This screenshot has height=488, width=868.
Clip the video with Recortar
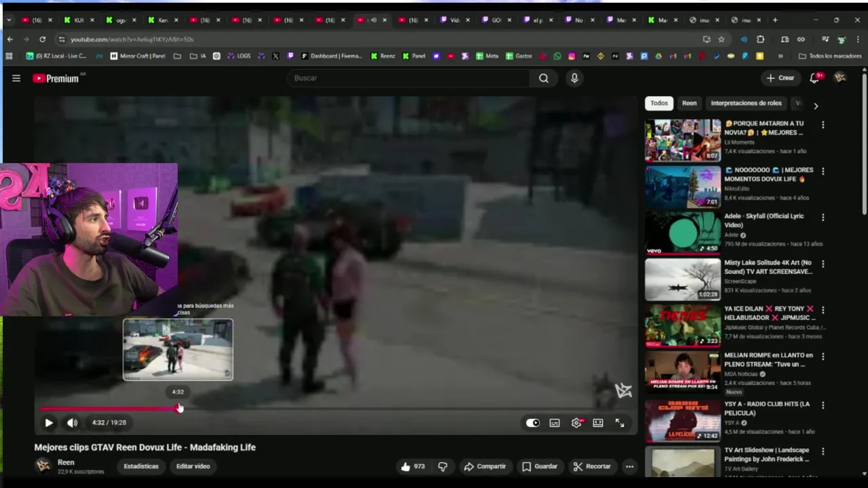[592, 466]
